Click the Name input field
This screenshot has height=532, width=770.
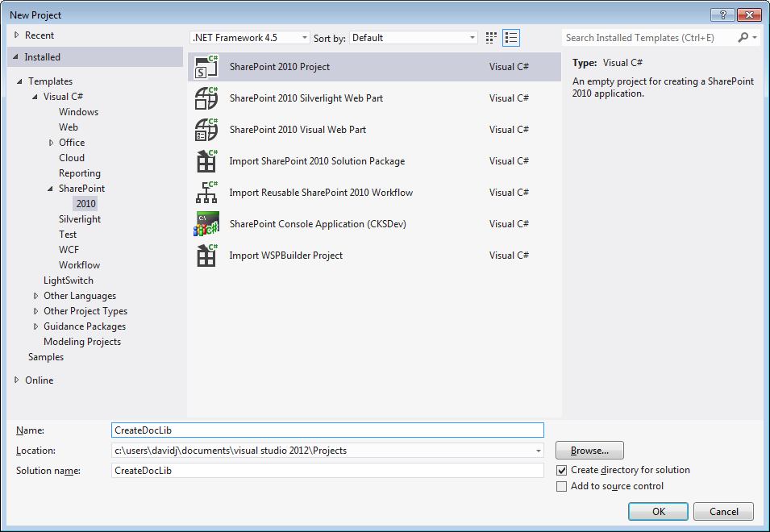pos(327,430)
